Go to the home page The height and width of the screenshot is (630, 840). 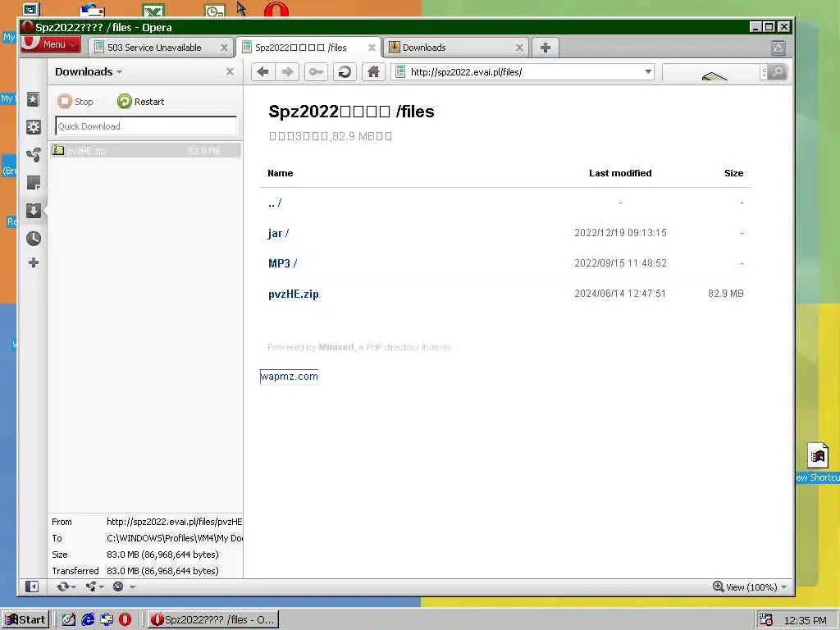point(373,72)
